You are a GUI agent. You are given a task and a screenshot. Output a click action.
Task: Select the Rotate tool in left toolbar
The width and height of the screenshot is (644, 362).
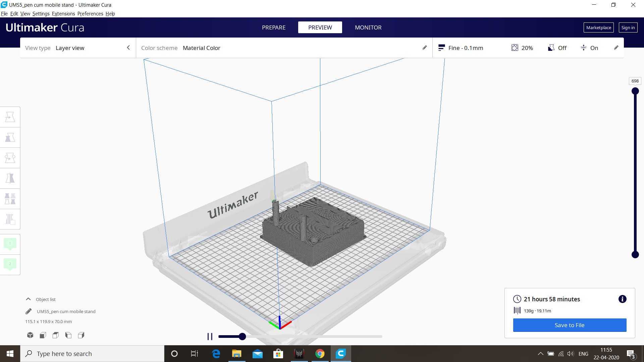click(x=10, y=158)
